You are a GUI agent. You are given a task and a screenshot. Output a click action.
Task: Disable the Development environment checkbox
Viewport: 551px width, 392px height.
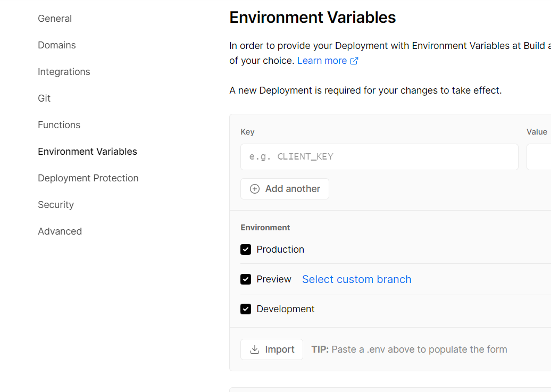(246, 309)
